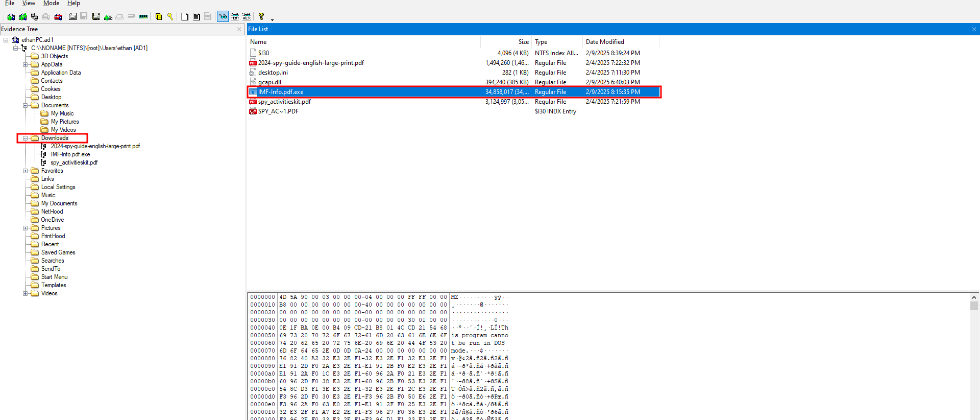Switch the viewer to TEXT mode
980x420 pixels.
coord(235,17)
